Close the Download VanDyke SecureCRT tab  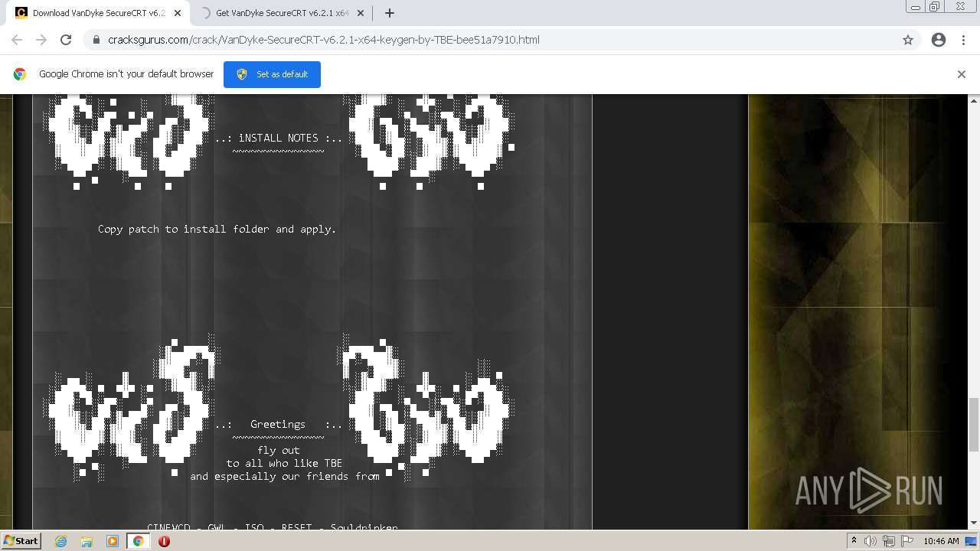point(178,13)
